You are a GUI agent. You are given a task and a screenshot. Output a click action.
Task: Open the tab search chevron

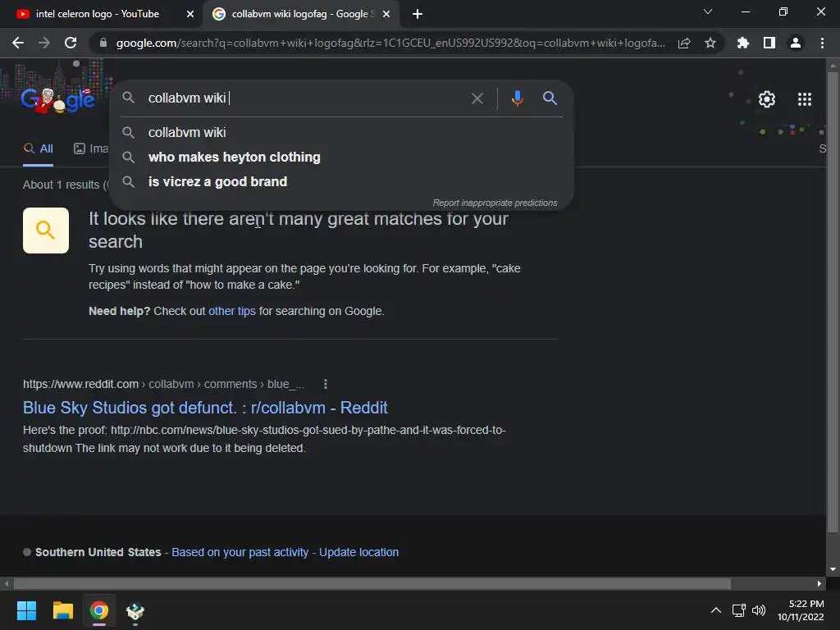click(708, 11)
